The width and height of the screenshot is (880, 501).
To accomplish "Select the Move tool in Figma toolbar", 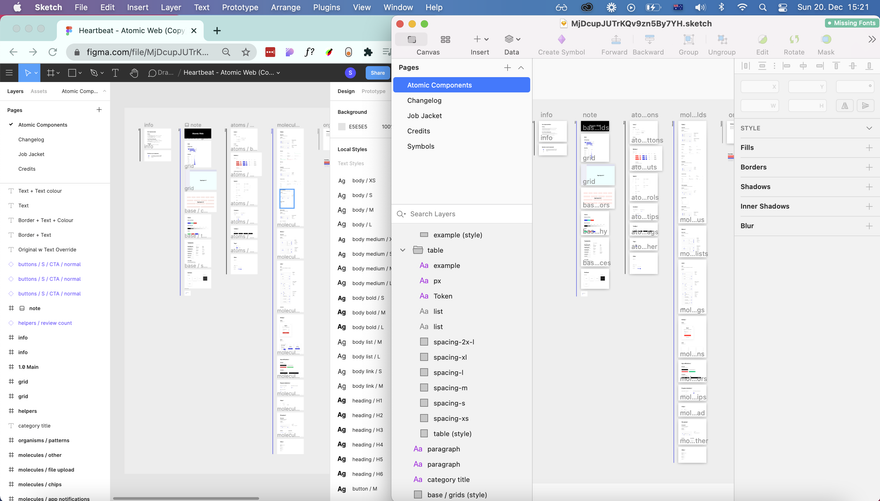I will 27,72.
